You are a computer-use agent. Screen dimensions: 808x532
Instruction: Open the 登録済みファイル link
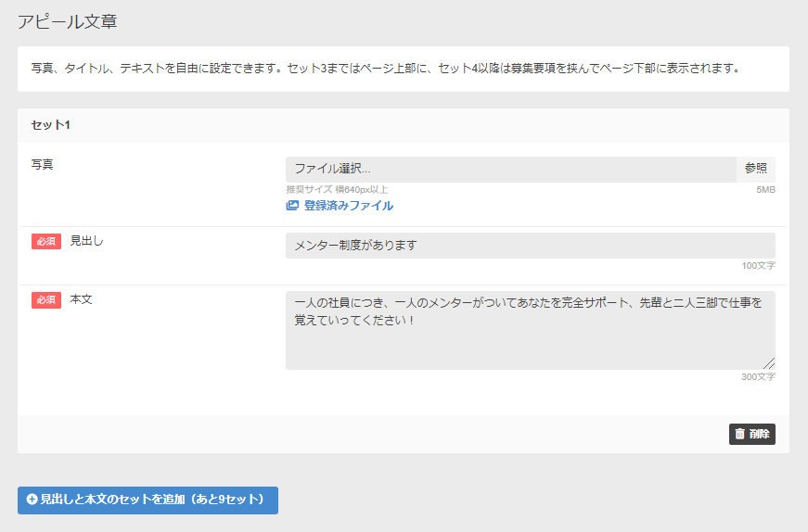coord(348,206)
